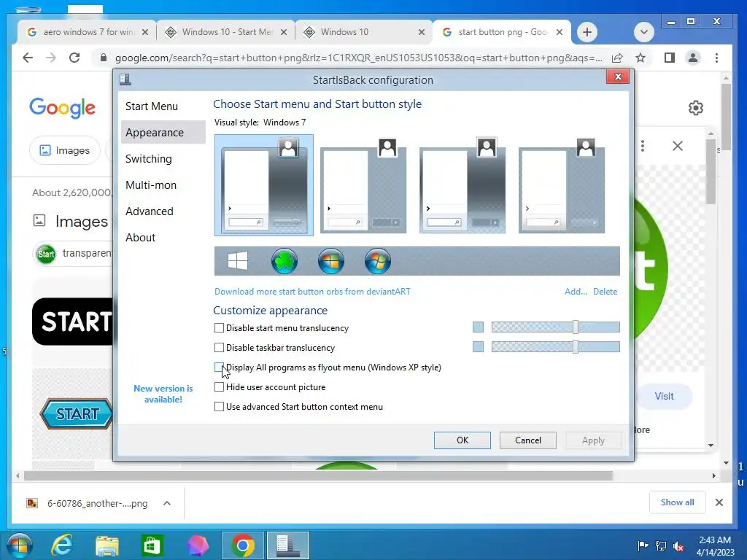The image size is (747, 560).
Task: Click the muted volume tray icon
Action: point(678,546)
